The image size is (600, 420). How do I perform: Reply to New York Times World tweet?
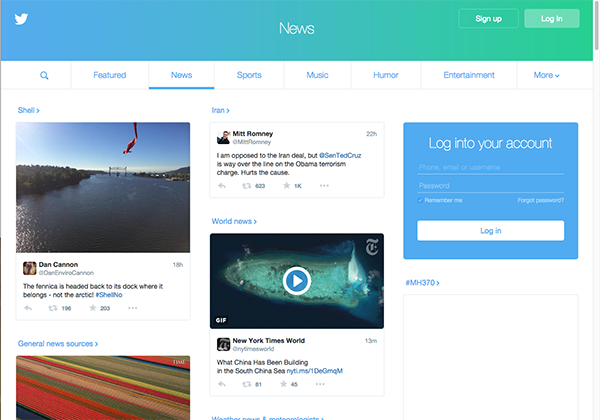(222, 384)
